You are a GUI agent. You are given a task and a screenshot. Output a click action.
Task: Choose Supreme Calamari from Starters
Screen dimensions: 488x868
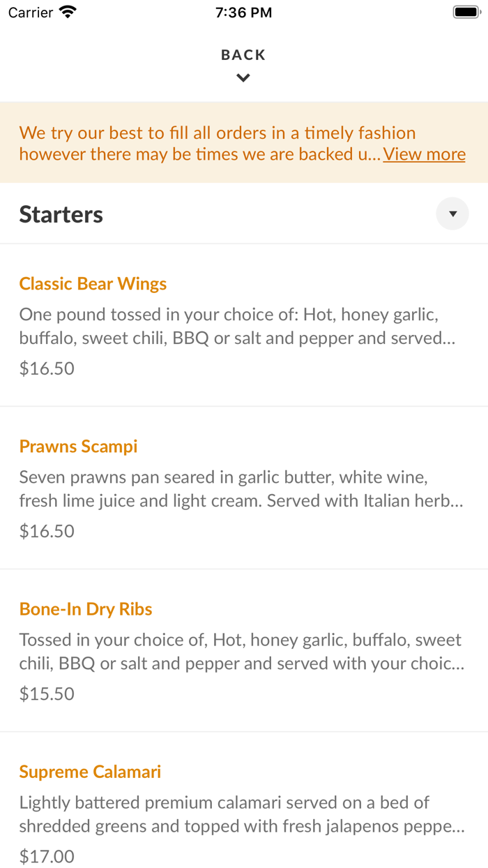90,772
